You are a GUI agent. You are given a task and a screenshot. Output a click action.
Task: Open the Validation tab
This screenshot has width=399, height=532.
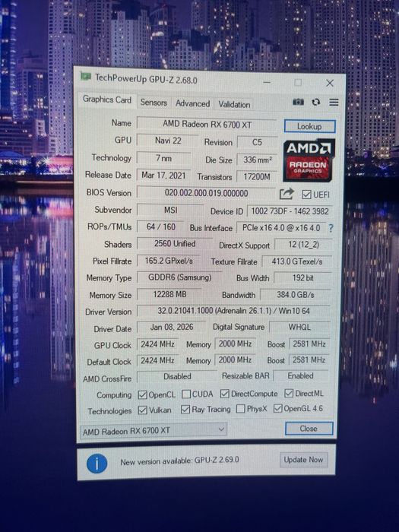click(x=234, y=105)
